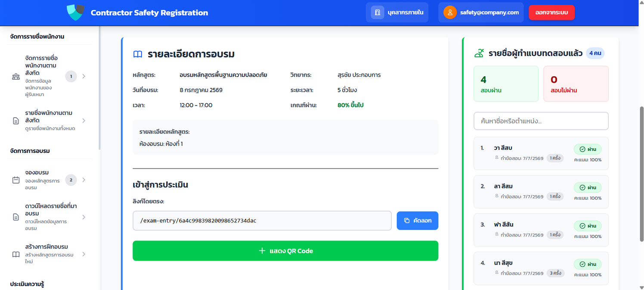Click the people icon for จัดการรายชื่อพนักงานตามสังกัด
The width and height of the screenshot is (644, 290).
16,77
